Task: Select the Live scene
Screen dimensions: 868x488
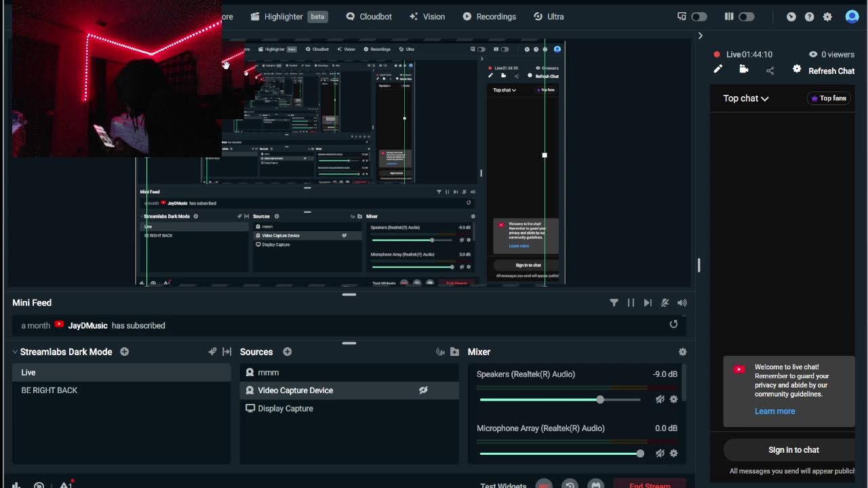Action: (x=121, y=372)
